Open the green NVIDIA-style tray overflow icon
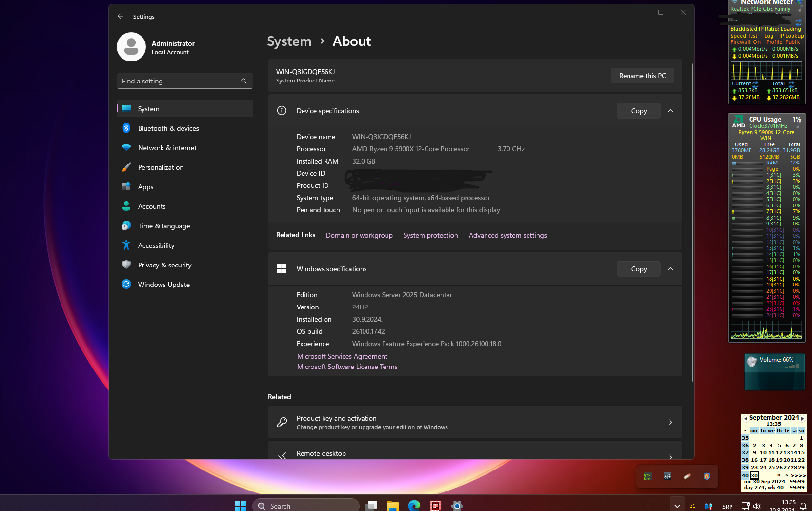812x511 pixels. pos(648,476)
